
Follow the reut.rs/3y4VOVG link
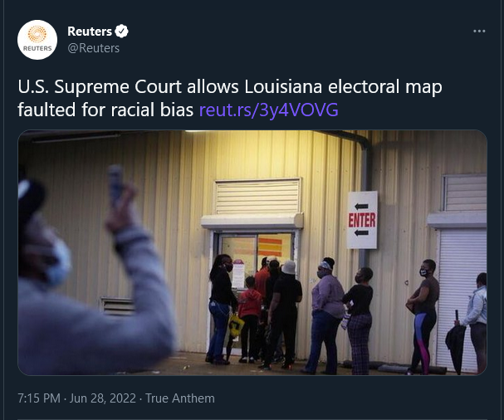[x=269, y=110]
